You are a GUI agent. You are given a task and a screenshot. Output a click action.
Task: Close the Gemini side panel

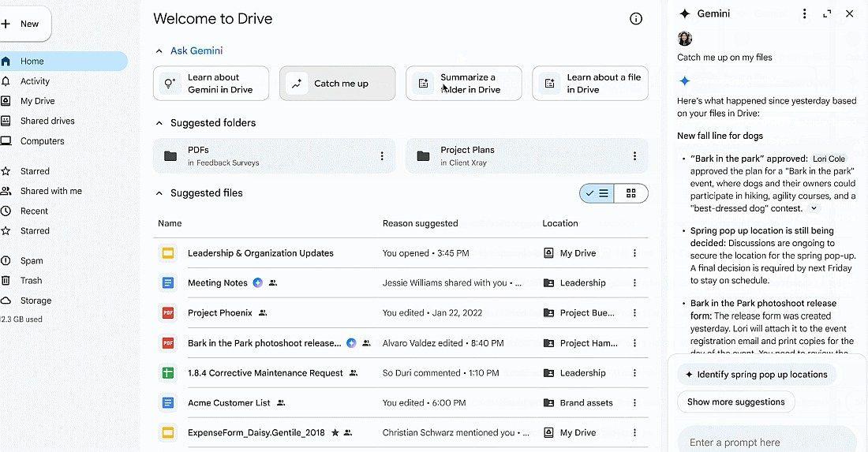click(850, 14)
